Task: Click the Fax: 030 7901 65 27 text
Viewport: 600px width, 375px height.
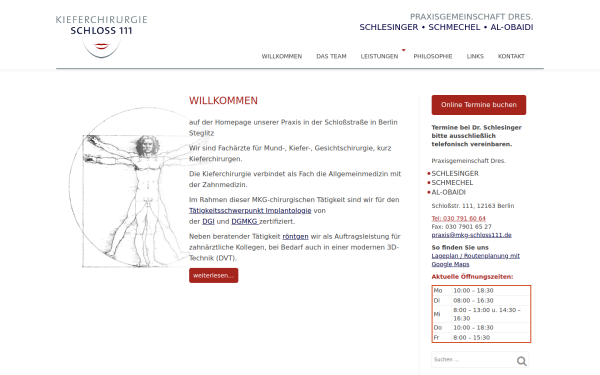Action: click(x=461, y=227)
